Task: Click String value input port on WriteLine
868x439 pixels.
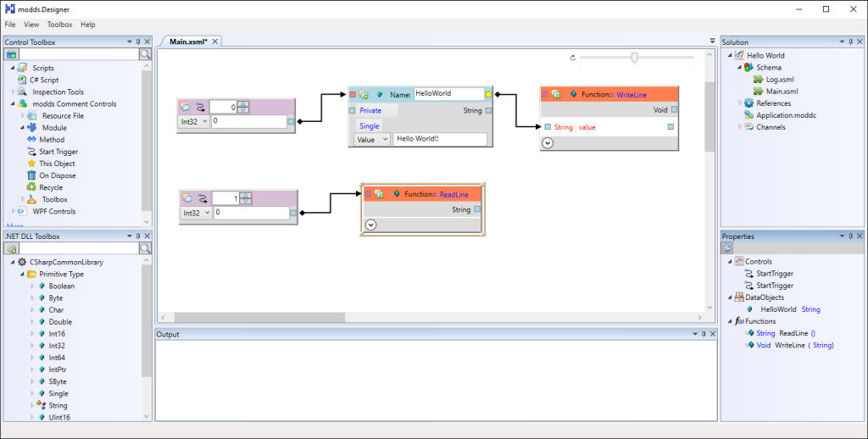Action: (x=548, y=127)
